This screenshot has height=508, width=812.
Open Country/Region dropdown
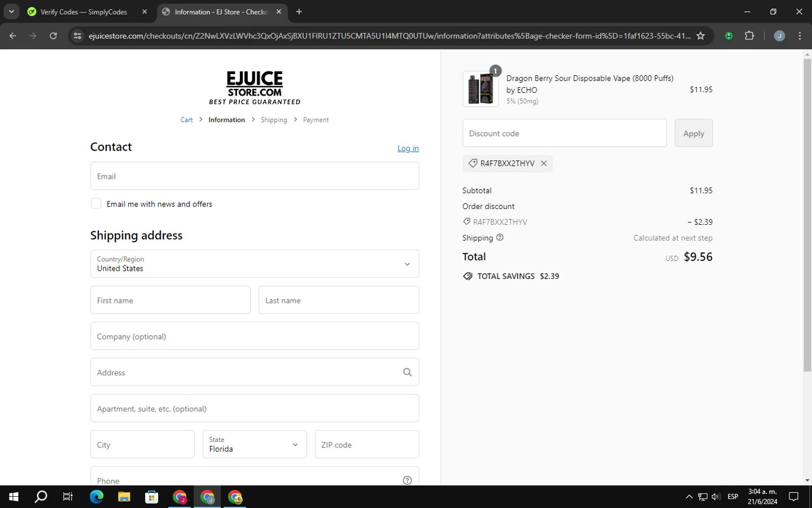pyautogui.click(x=254, y=264)
